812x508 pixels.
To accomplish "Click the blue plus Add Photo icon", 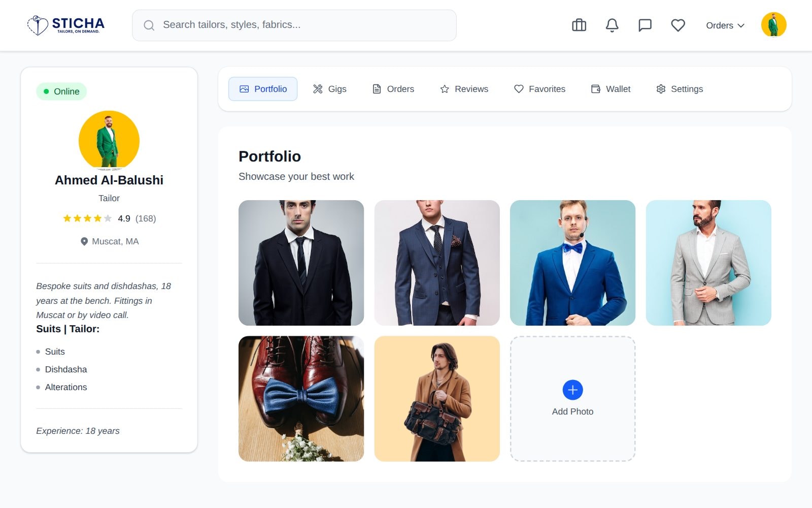I will click(x=572, y=390).
